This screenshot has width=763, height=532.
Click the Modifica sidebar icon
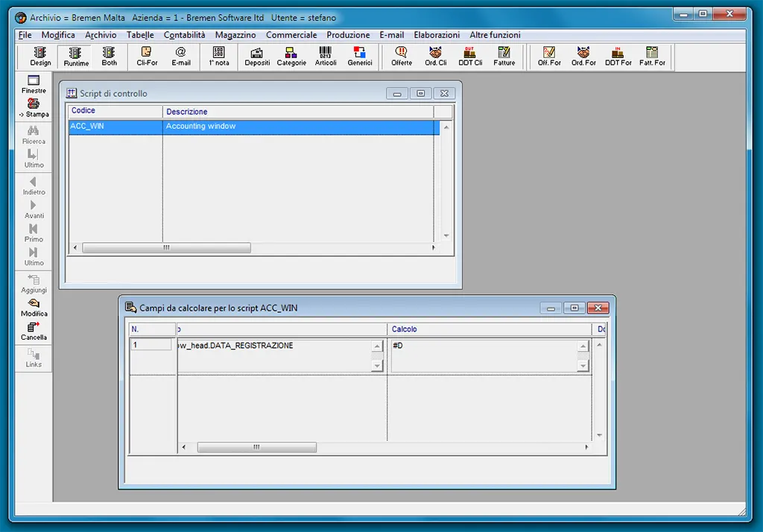(x=34, y=308)
